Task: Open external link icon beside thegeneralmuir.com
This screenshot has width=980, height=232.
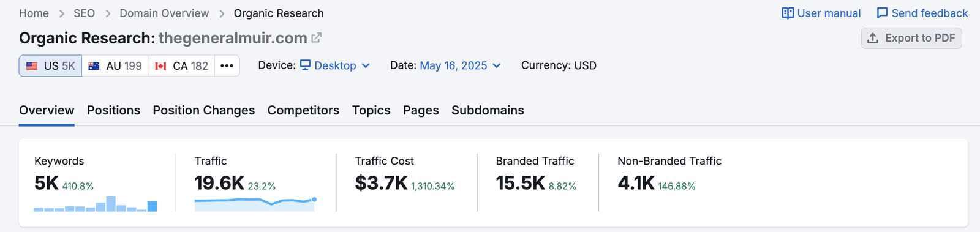Action: click(x=316, y=38)
